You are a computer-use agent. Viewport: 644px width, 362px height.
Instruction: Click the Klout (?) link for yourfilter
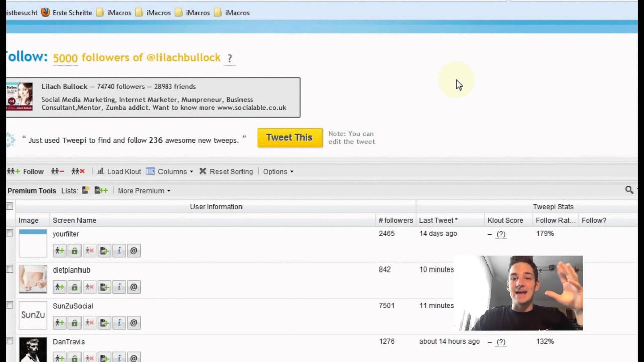[x=501, y=234]
